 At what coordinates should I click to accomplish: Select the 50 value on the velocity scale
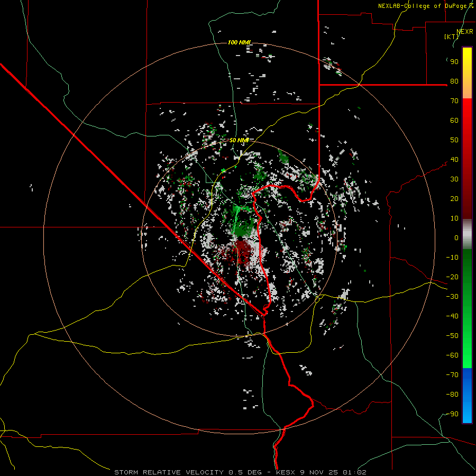[x=454, y=140]
